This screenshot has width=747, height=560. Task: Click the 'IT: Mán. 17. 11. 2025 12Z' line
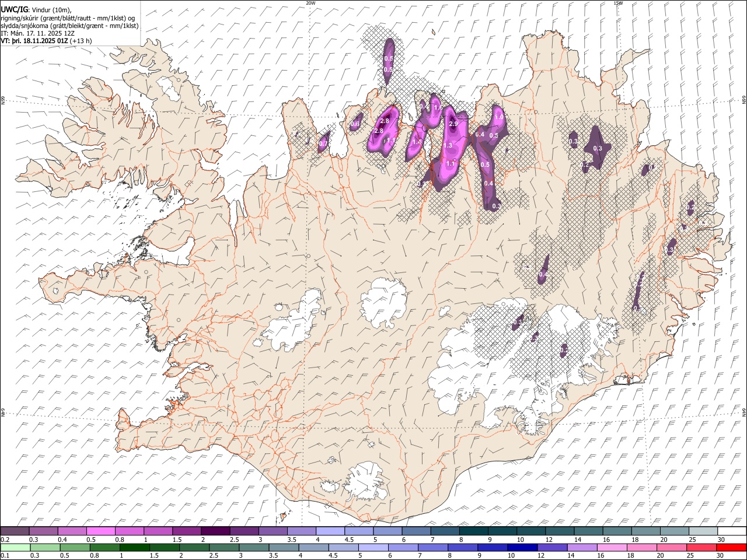pyautogui.click(x=37, y=33)
